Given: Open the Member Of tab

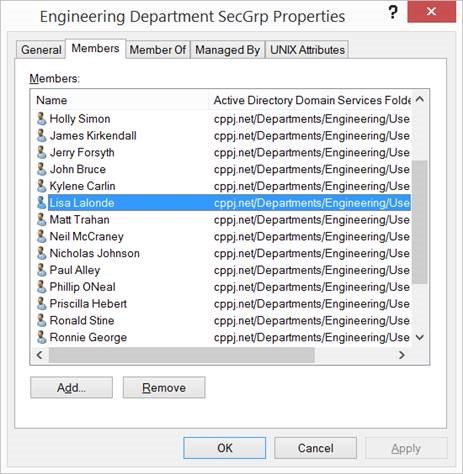Looking at the screenshot, I should pos(158,50).
